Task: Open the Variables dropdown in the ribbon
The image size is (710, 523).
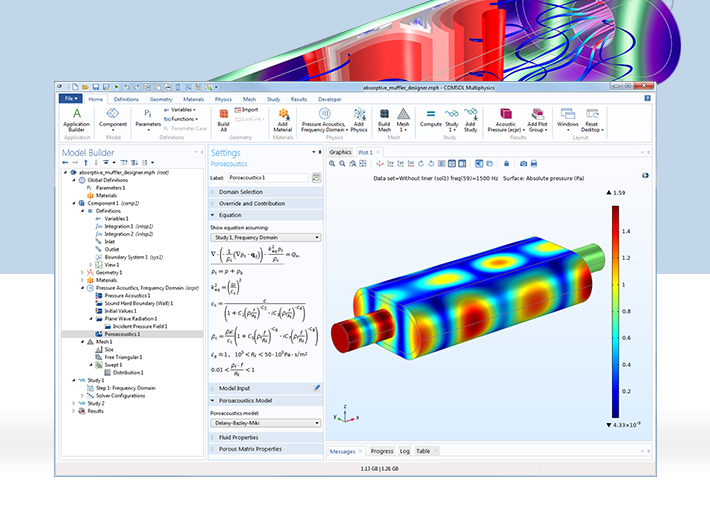Action: pos(180,110)
